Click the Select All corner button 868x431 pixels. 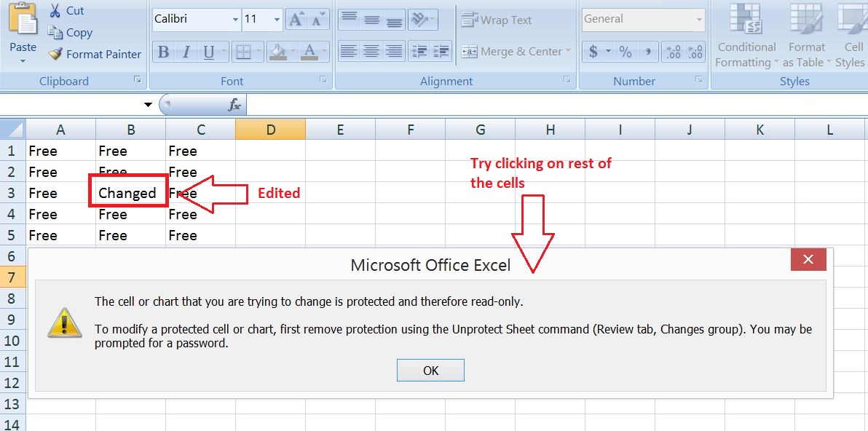pyautogui.click(x=13, y=130)
